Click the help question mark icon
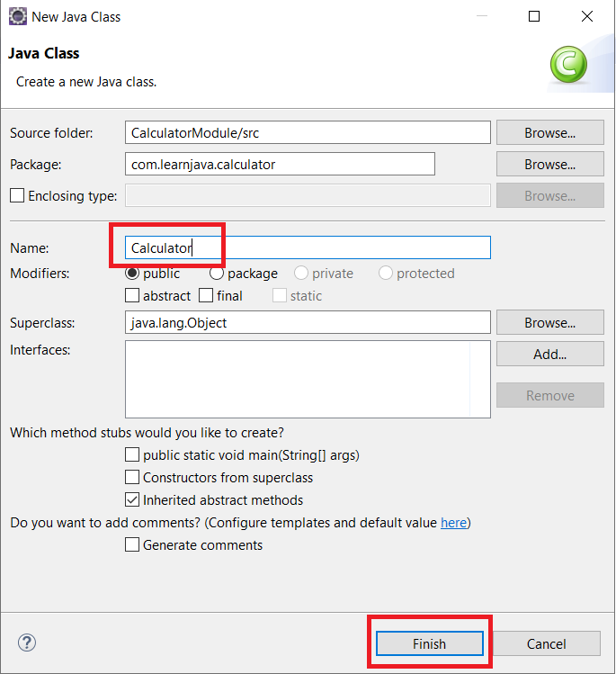The width and height of the screenshot is (616, 674). [27, 643]
